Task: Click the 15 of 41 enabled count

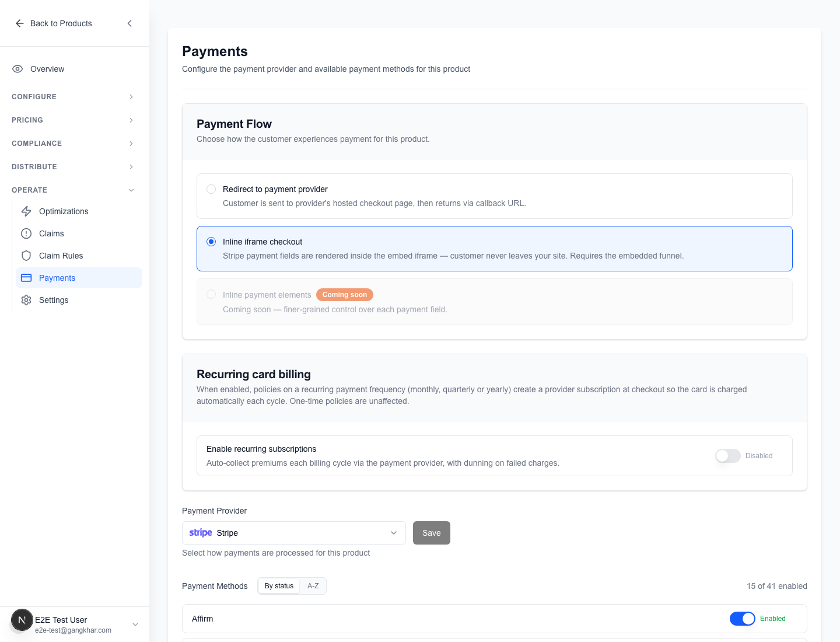Action: tap(777, 586)
